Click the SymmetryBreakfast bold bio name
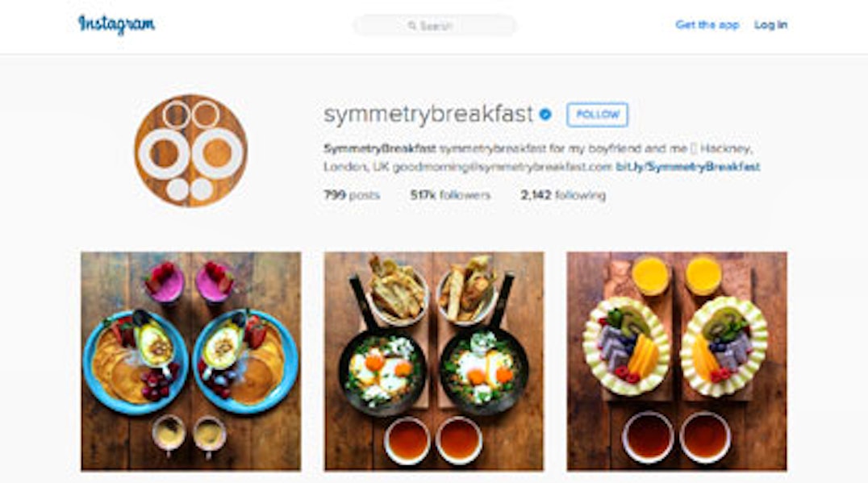 tap(380, 148)
